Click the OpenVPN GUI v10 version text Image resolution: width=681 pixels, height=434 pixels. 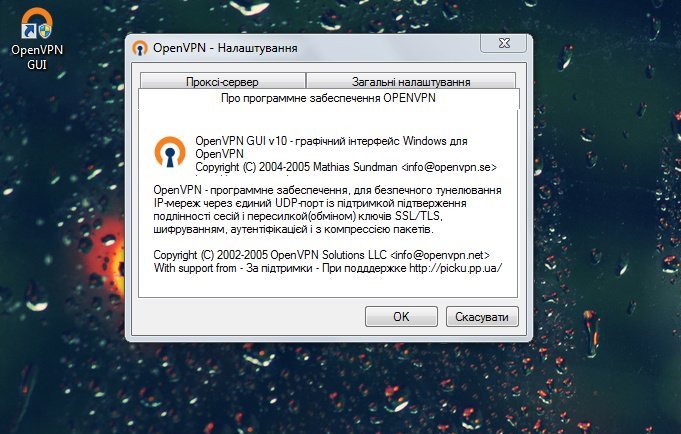click(241, 141)
